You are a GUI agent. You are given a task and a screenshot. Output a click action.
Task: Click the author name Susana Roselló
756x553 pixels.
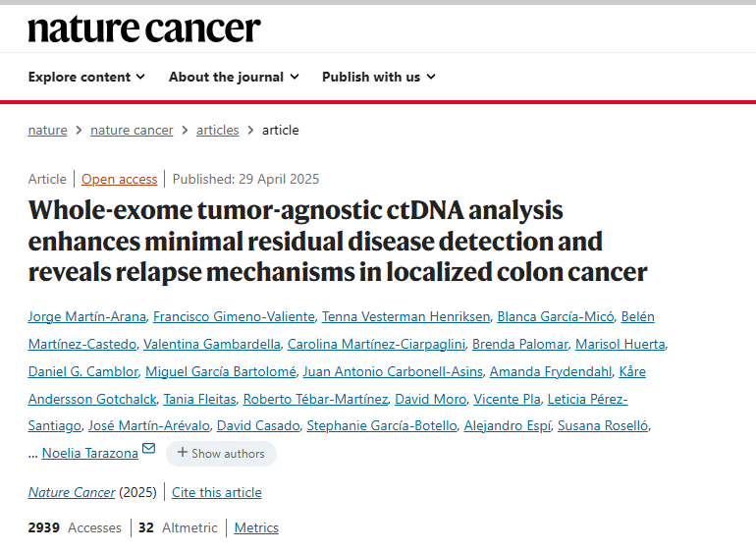pos(603,425)
